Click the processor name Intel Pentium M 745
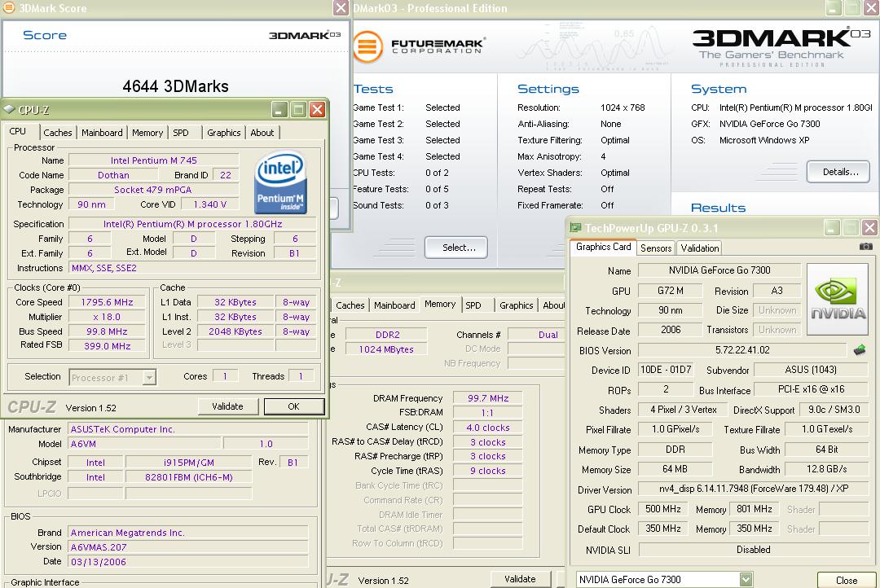The height and width of the screenshot is (588, 880). click(x=154, y=160)
